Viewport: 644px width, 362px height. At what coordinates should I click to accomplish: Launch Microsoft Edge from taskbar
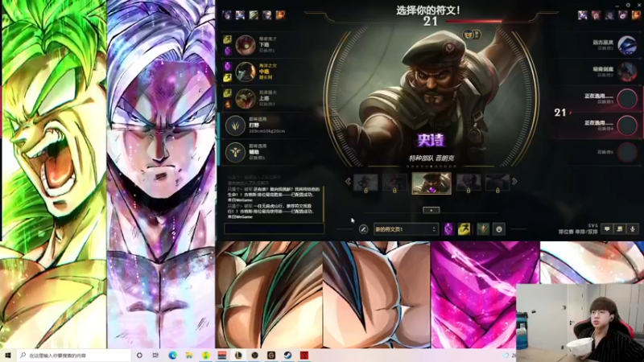coord(172,355)
